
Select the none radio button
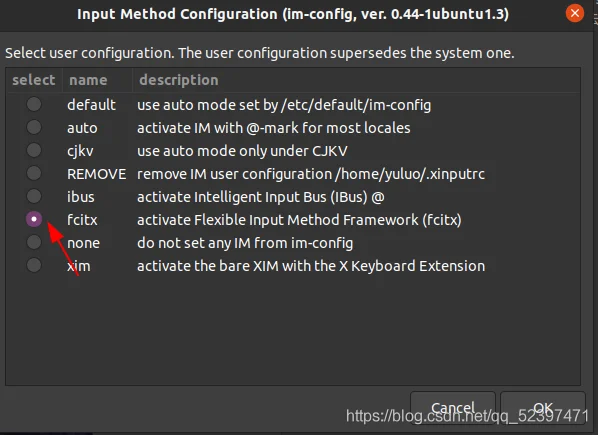(34, 242)
